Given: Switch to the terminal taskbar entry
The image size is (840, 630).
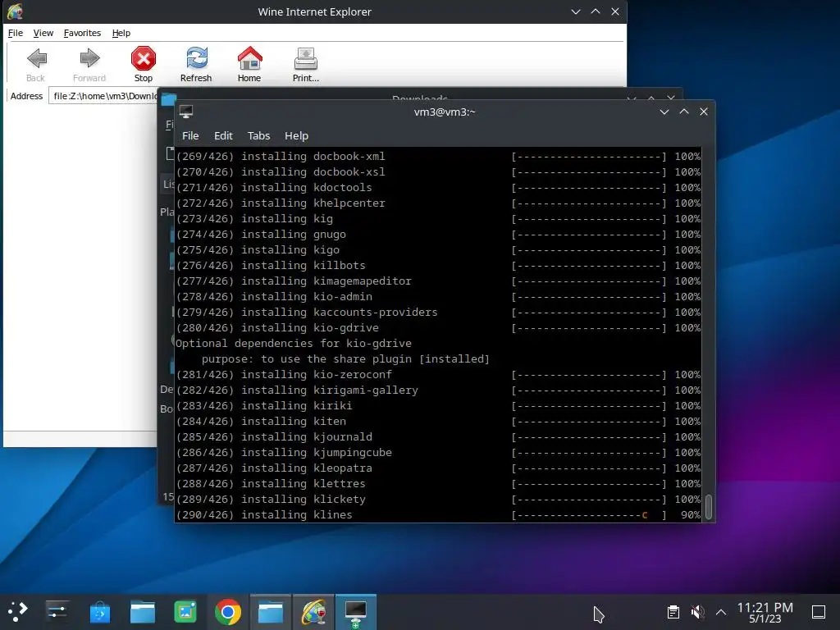Looking at the screenshot, I should point(356,612).
